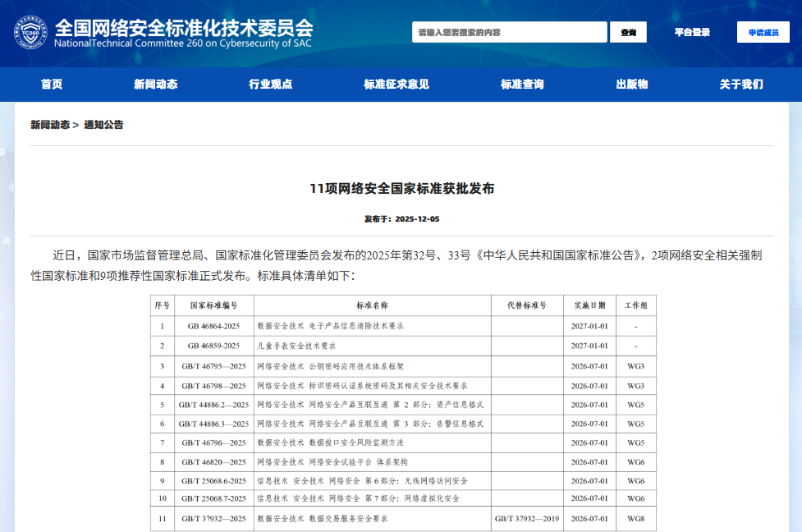Image resolution: width=802 pixels, height=532 pixels.
Task: Navigate to 标准征求意见
Action: (396, 84)
